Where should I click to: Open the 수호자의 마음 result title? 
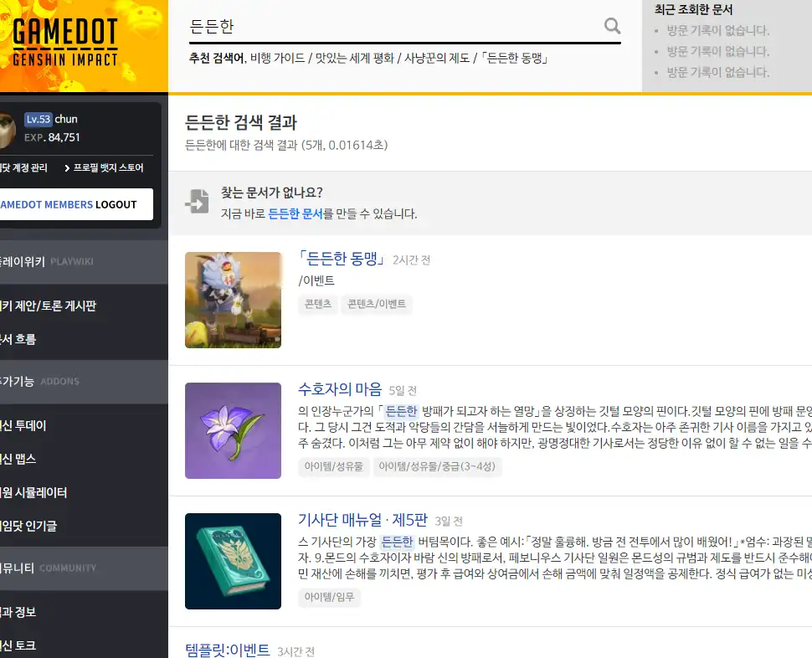click(340, 389)
